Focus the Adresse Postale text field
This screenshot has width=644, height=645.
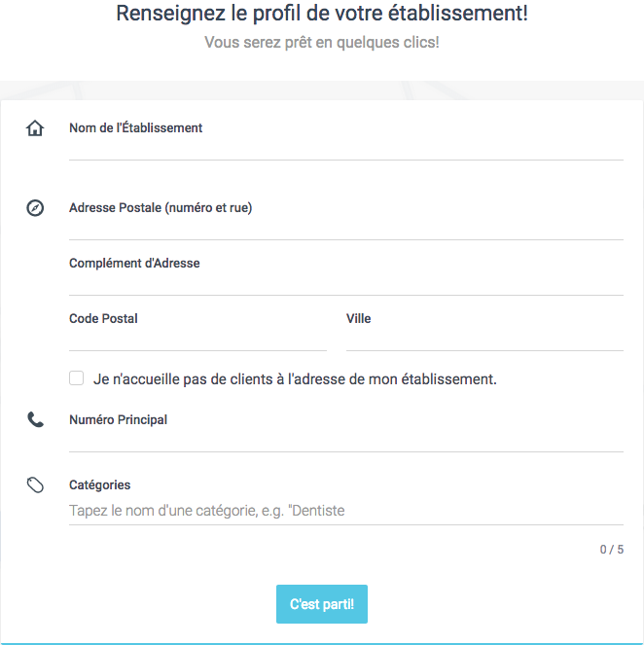point(345,226)
